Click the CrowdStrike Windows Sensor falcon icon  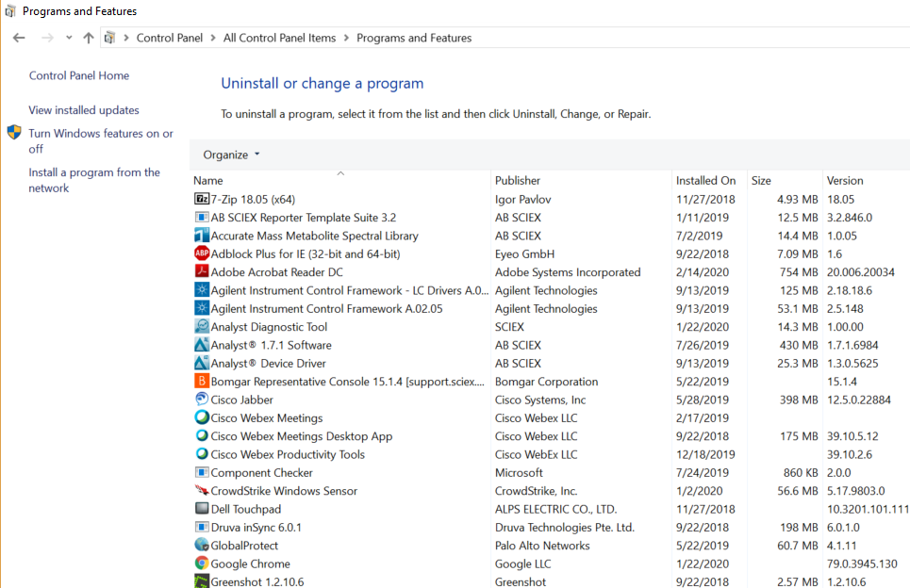[x=202, y=491]
